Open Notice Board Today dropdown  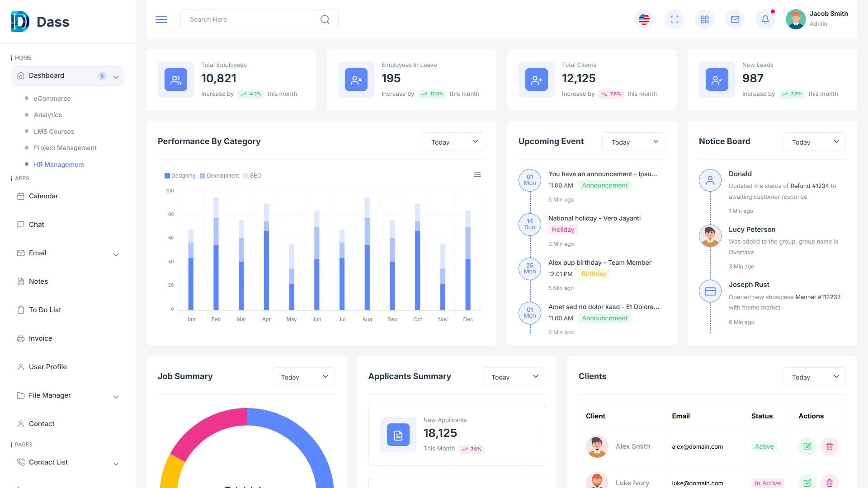pyautogui.click(x=814, y=142)
